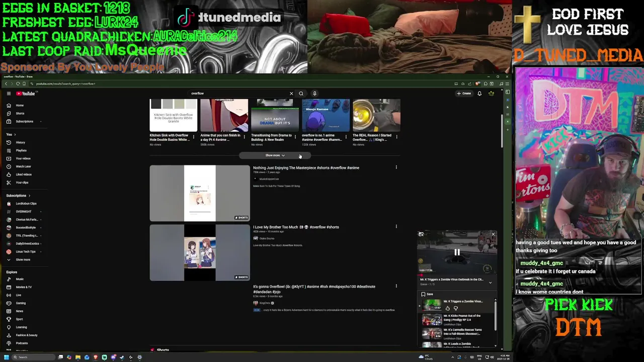This screenshot has height=362, width=644.
Task: Open more options for 'Nothing Just Enjoying' video
Action: point(396,167)
